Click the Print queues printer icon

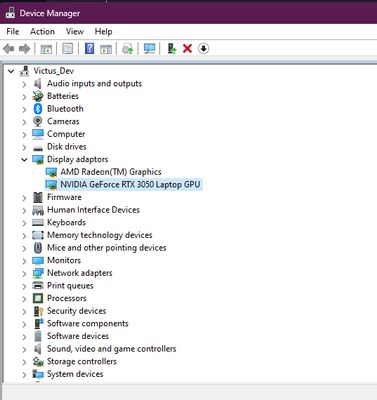point(38,285)
